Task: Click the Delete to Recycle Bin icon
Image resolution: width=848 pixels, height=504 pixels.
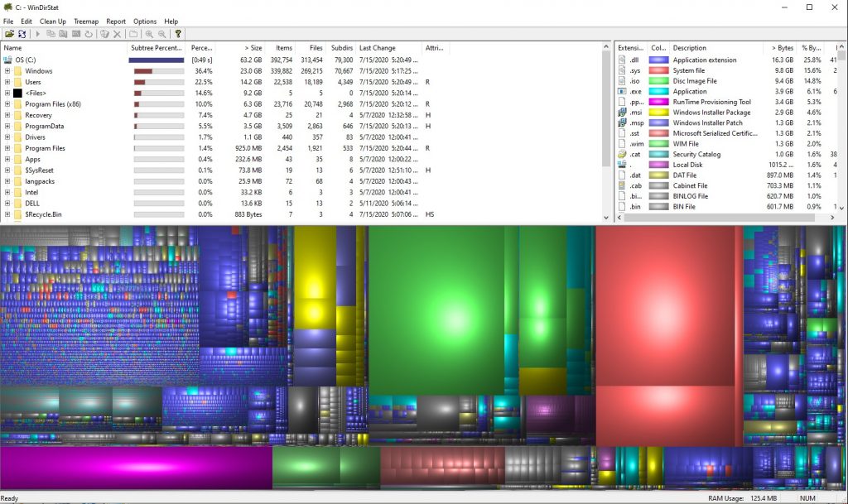Action: click(x=105, y=34)
